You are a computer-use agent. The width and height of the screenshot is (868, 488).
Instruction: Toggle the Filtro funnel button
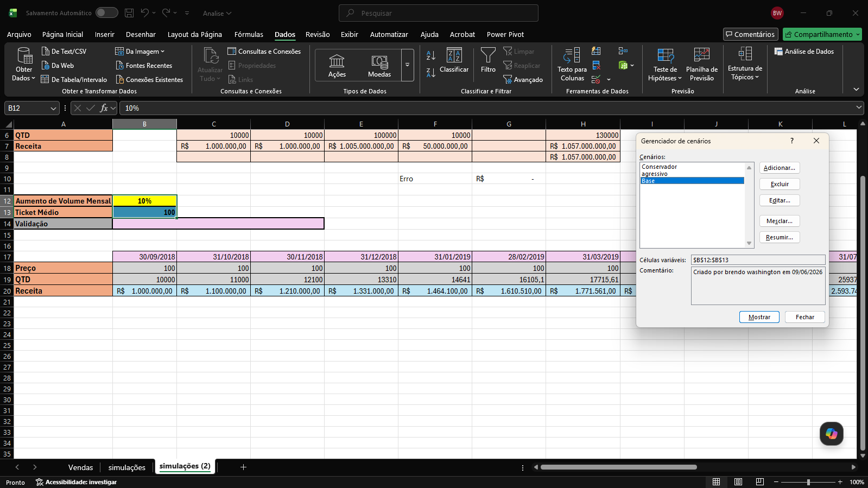[x=488, y=60]
